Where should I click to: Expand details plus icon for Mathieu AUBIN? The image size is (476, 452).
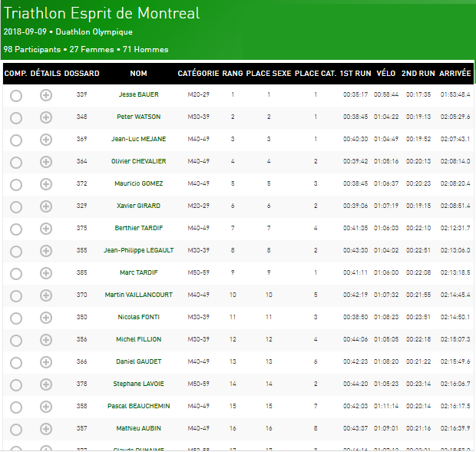[46, 429]
